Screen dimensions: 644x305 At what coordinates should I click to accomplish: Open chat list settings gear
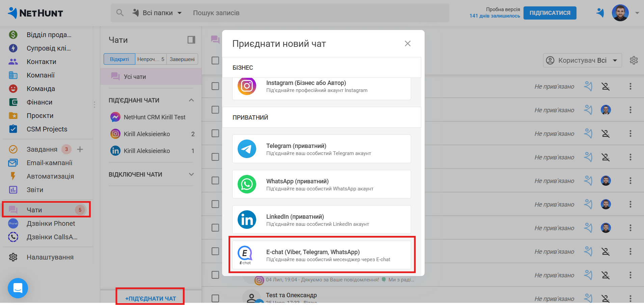pyautogui.click(x=634, y=60)
